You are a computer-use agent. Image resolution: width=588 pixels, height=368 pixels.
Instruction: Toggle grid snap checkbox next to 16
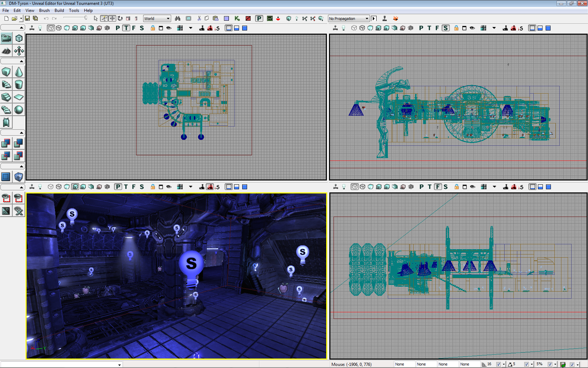point(498,364)
